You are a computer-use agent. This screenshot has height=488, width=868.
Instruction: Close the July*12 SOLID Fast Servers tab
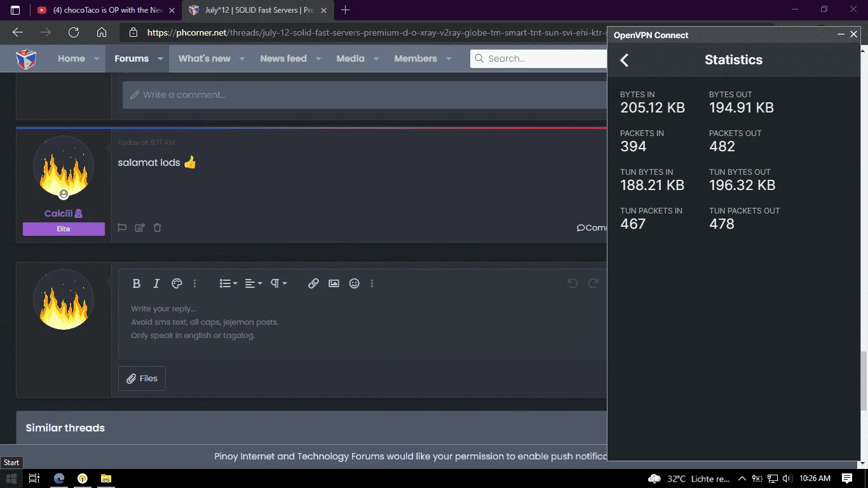point(324,10)
